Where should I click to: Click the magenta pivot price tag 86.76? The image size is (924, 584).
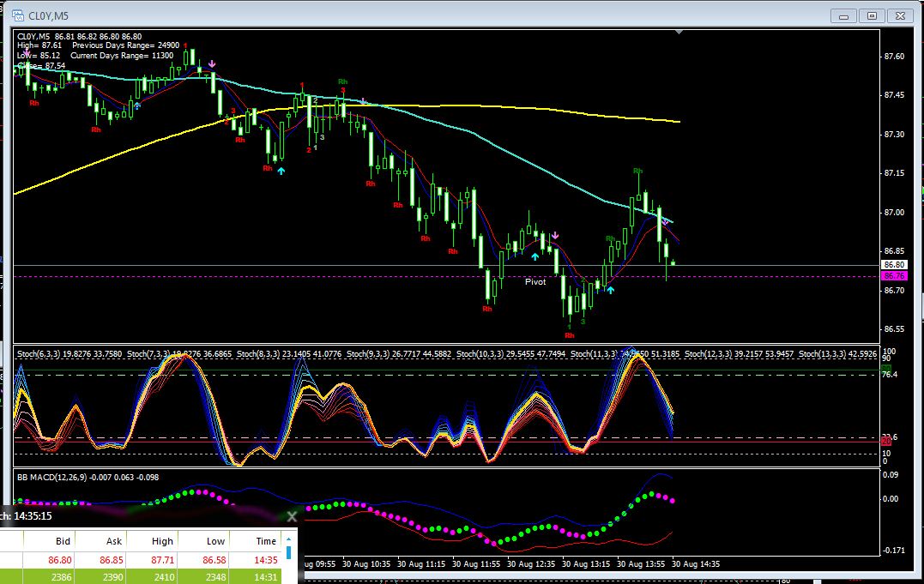pos(895,276)
